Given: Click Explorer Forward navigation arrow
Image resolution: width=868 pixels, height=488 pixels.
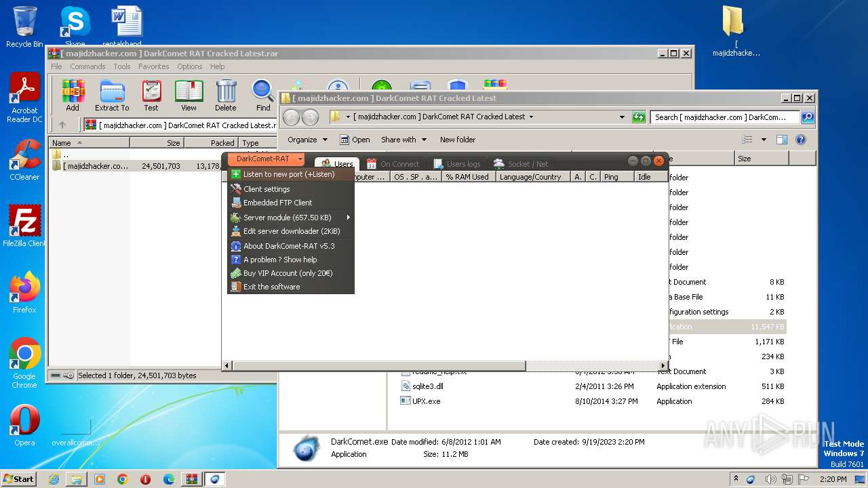Looking at the screenshot, I should tap(310, 117).
